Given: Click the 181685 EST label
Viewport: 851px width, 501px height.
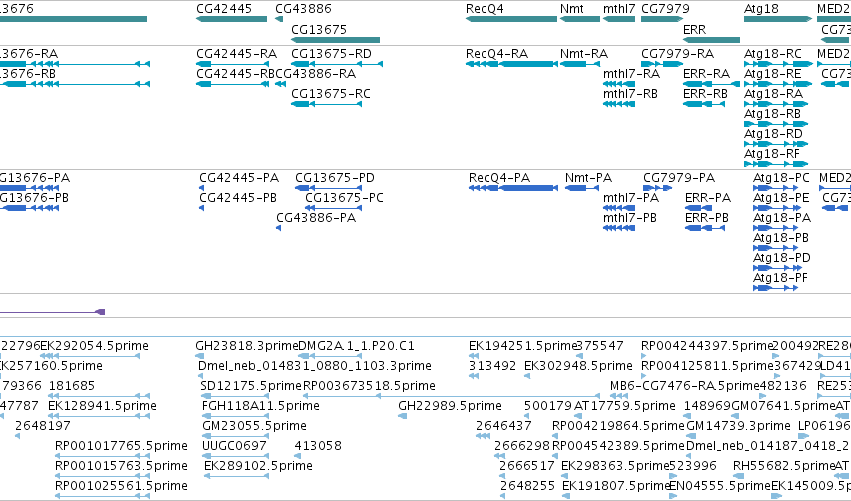Looking at the screenshot, I should (x=72, y=386).
